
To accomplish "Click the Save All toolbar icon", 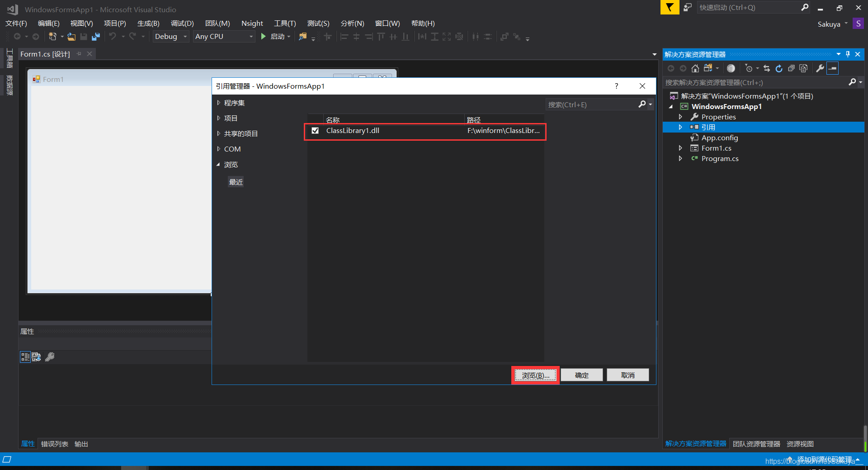I will pos(96,37).
